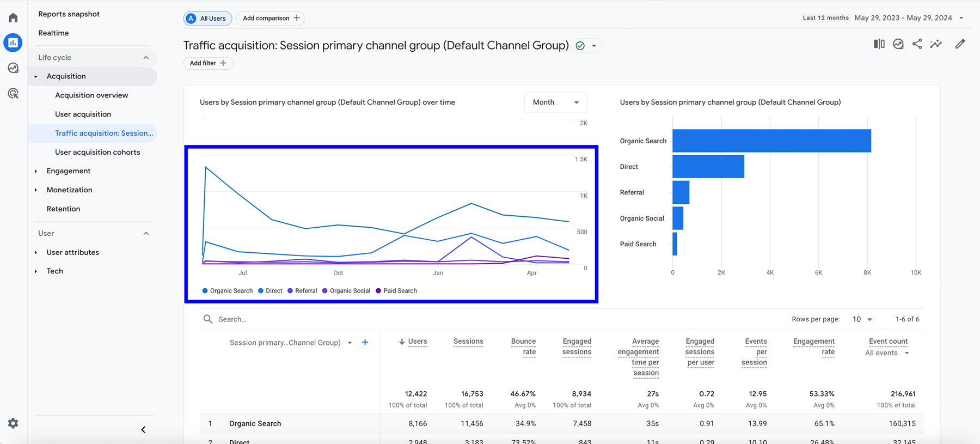Add a secondary dimension with plus icon
Viewport: 980px width, 444px height.
(x=365, y=342)
